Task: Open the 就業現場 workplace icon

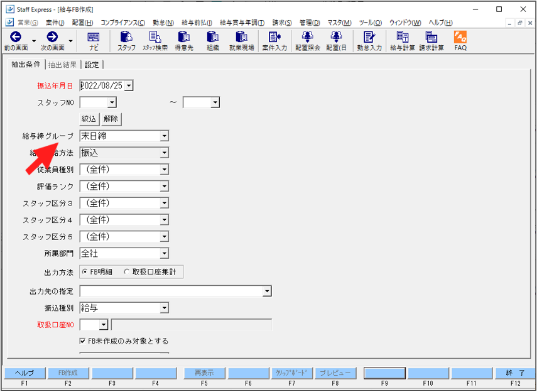Action: 241,37
